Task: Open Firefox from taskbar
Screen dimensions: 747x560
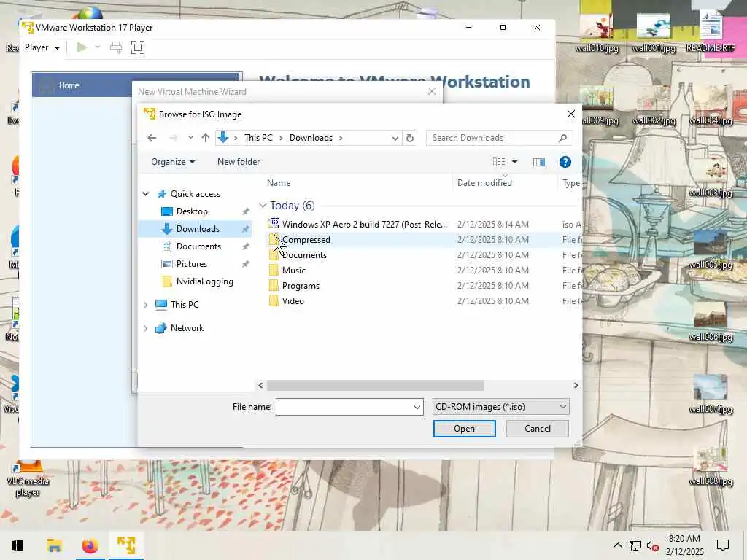Action: (x=90, y=545)
